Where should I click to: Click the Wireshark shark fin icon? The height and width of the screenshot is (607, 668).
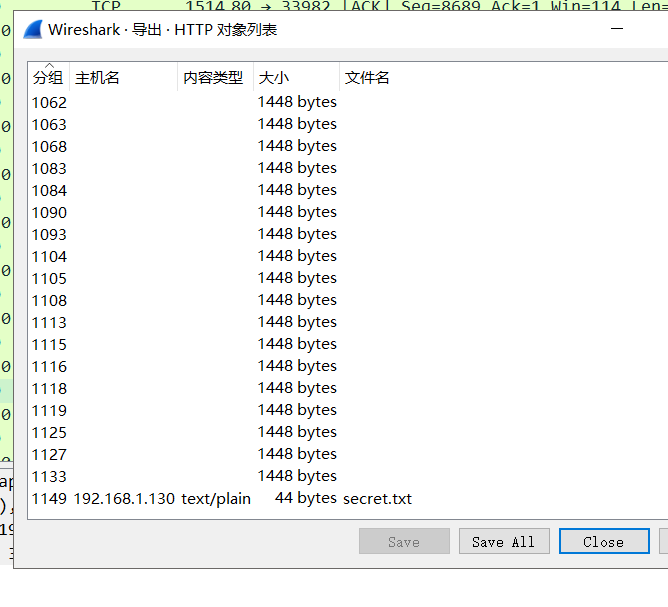(33, 29)
